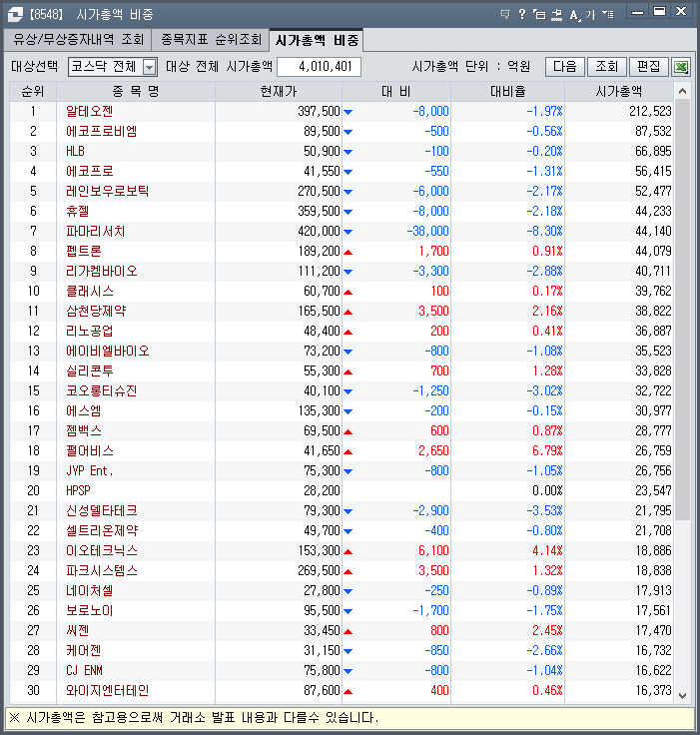The width and height of the screenshot is (700, 735).
Task: Select stock 코오롱티슈진 in the list
Action: tap(101, 390)
